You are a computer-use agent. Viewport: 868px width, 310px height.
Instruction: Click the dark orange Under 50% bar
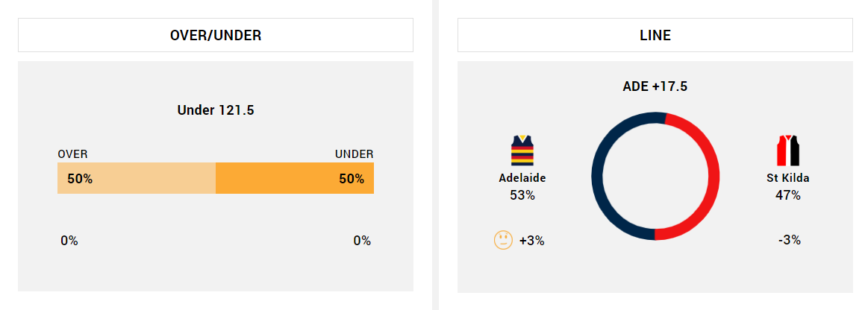tap(295, 179)
